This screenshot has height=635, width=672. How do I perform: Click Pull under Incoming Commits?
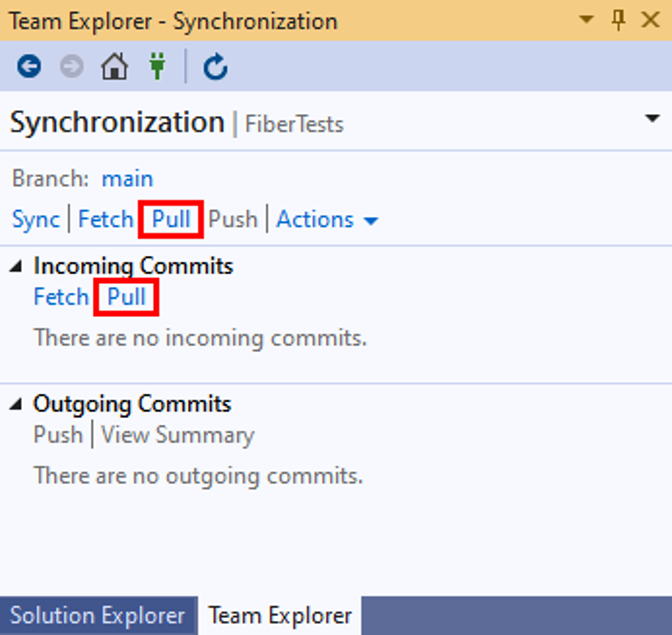tap(127, 297)
